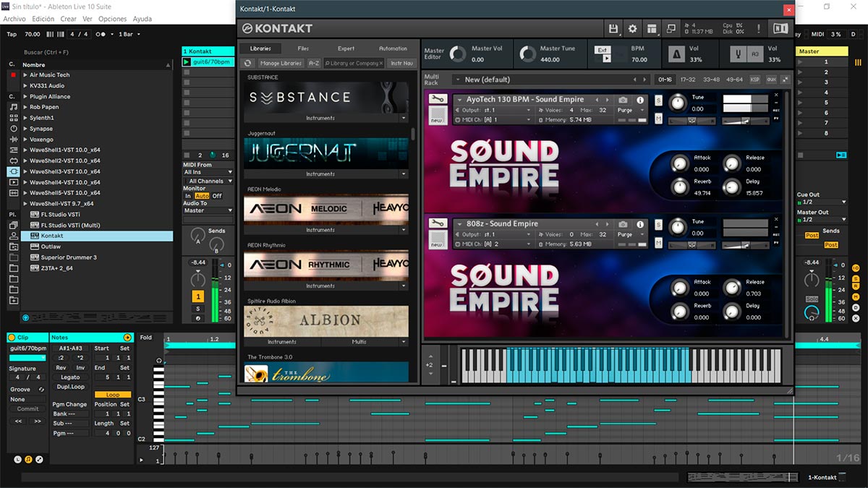Switch to Kontakt Files tab

tap(303, 48)
